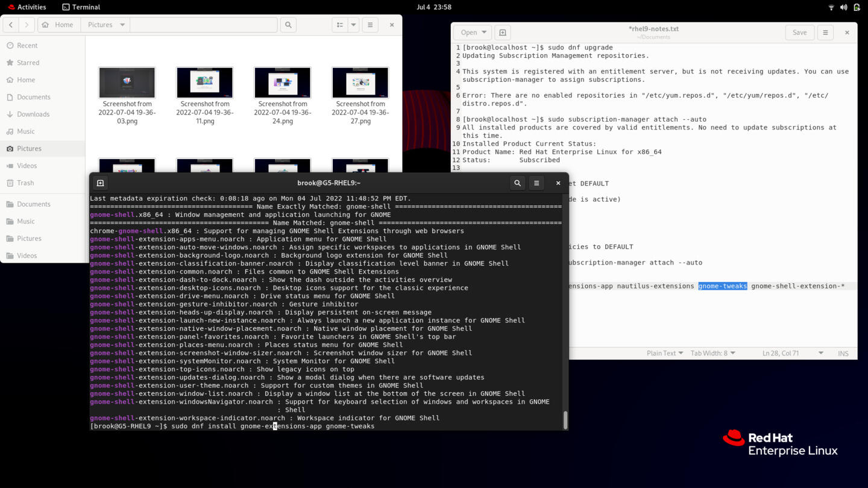Click the upper Videos camera icon in sidebar
Viewport: 868px width, 488px height.
coord(10,166)
